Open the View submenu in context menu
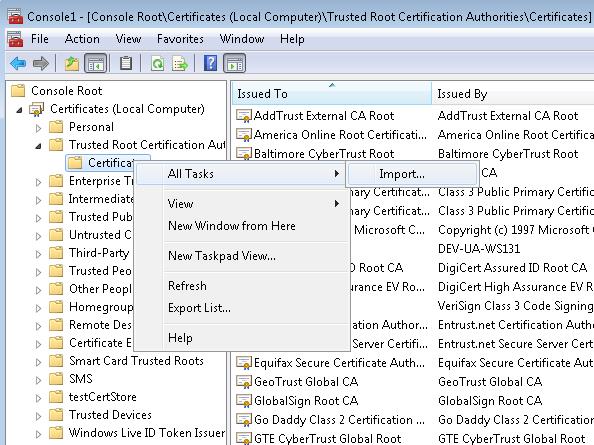This screenshot has height=445, width=594. pos(242,204)
